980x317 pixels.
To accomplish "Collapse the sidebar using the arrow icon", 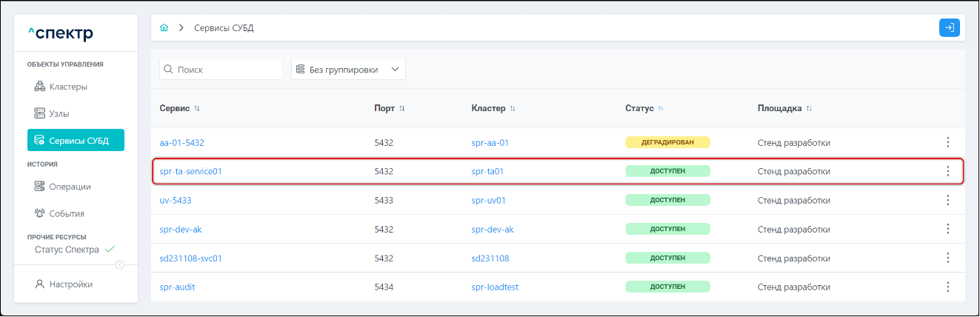I will 120,265.
